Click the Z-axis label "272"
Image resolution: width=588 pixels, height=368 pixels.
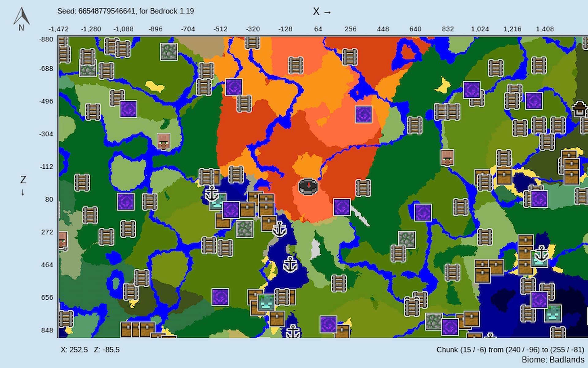coord(47,232)
